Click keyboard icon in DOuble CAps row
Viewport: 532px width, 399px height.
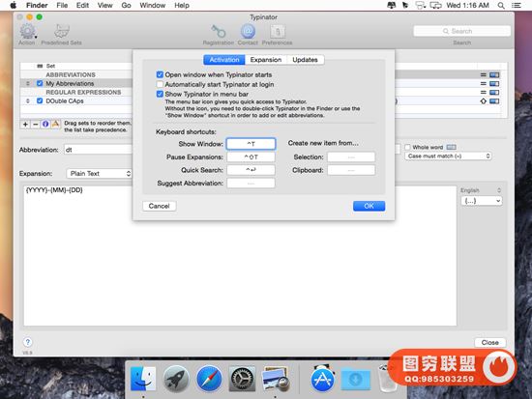click(494, 101)
